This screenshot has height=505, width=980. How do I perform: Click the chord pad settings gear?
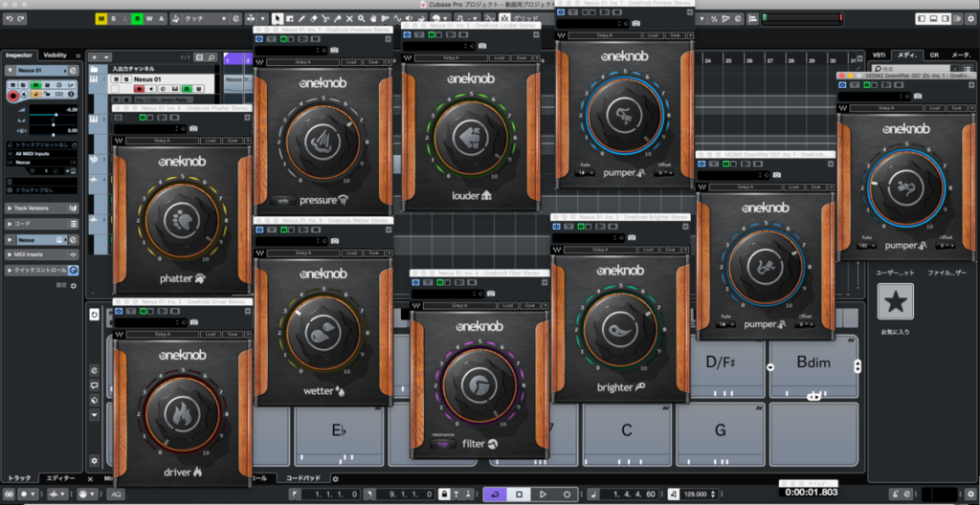coord(95,461)
